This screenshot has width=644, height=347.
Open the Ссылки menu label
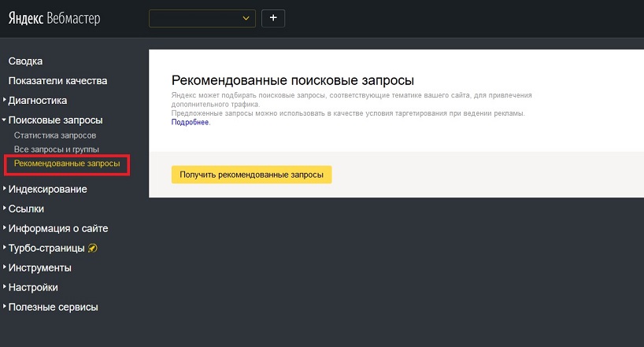(x=26, y=209)
